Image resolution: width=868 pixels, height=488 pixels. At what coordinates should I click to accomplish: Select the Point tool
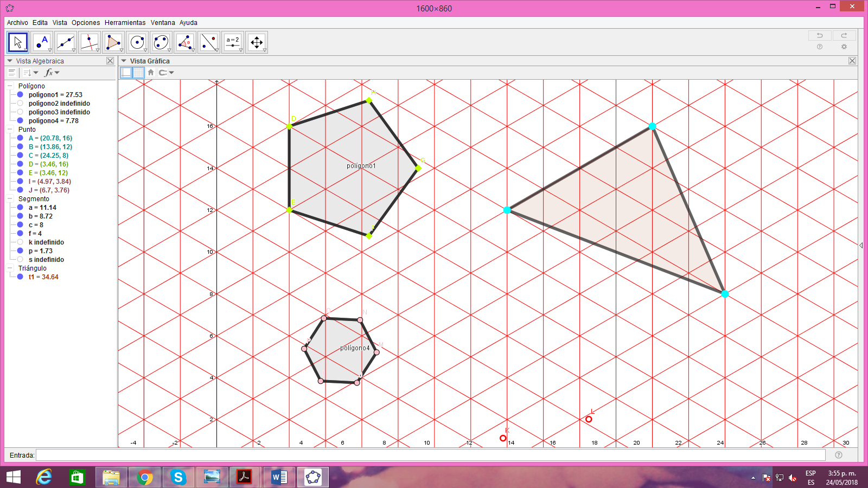pyautogui.click(x=42, y=42)
